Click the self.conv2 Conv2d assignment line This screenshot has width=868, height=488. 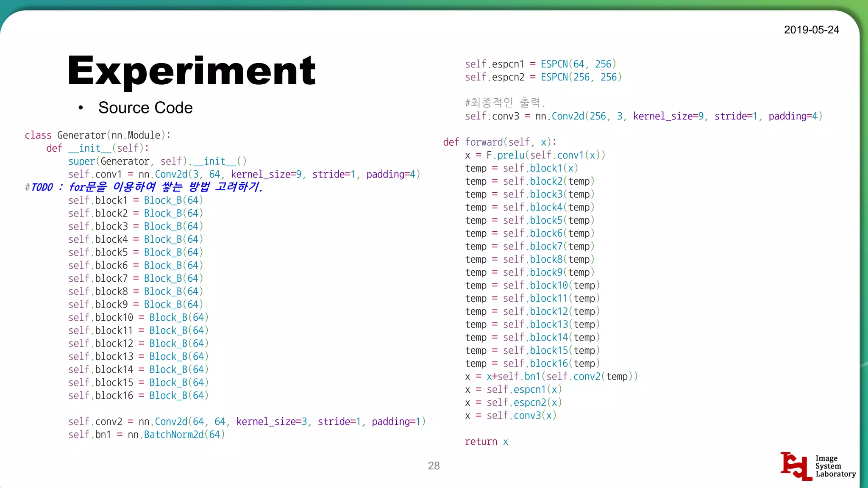click(247, 421)
